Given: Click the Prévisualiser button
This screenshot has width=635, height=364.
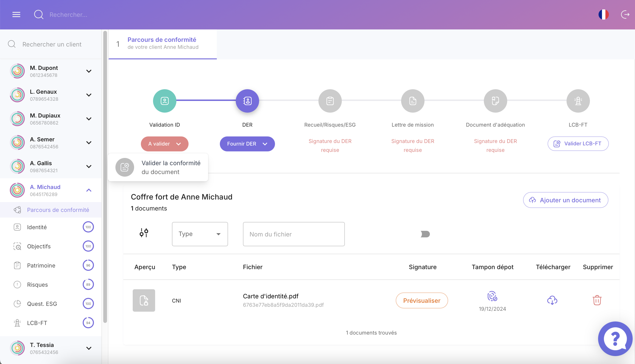Looking at the screenshot, I should point(421,300).
